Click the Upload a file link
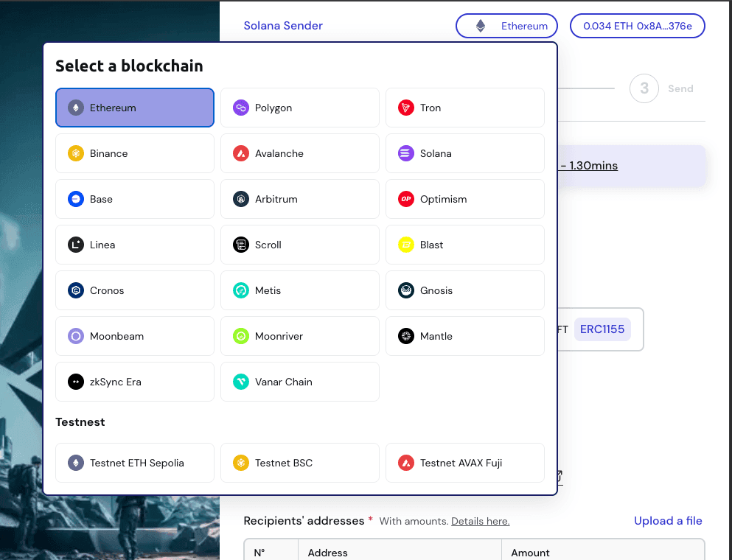The image size is (732, 560). [668, 521]
